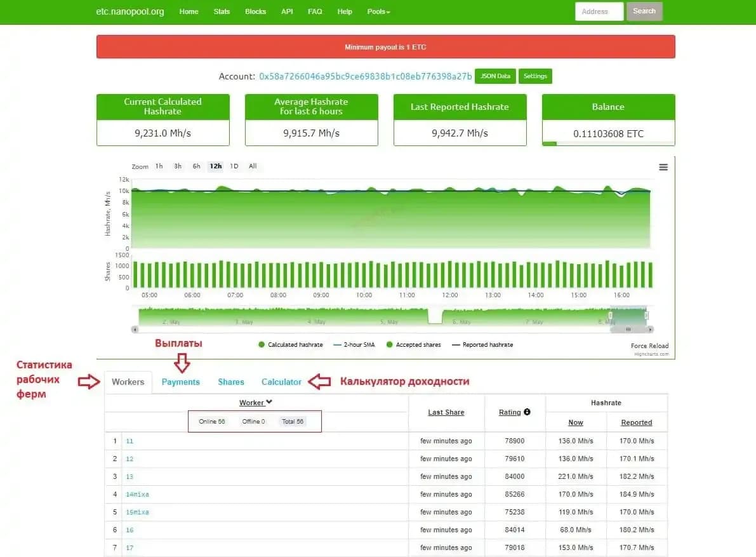The image size is (756, 557).
Task: Filter workers by Online 56
Action: point(211,422)
